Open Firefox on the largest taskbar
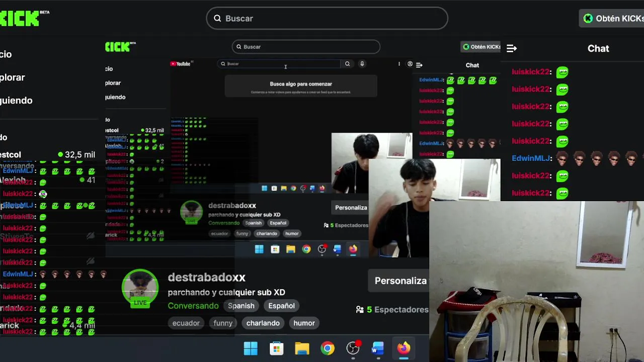The image size is (644, 362). pyautogui.click(x=404, y=348)
